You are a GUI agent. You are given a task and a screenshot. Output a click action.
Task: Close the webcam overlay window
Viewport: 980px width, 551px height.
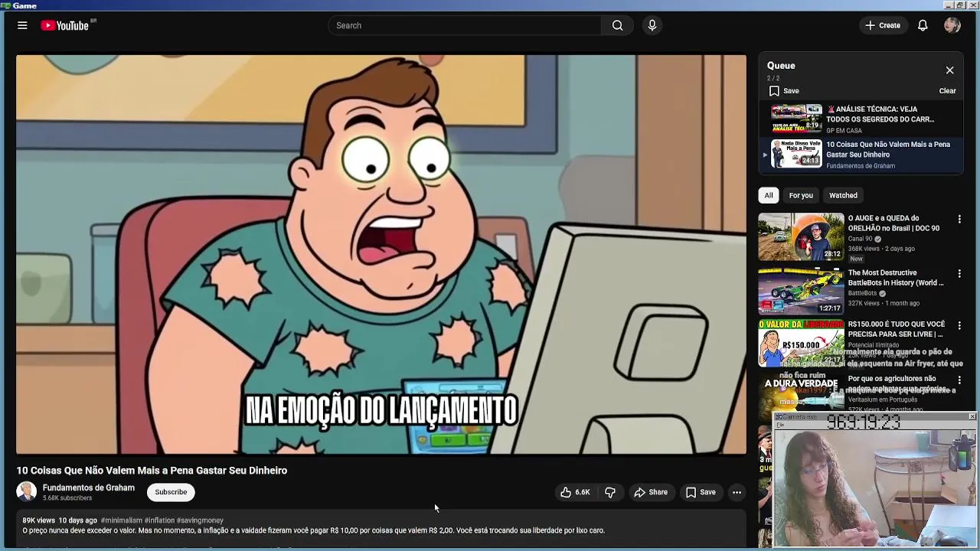click(x=972, y=416)
